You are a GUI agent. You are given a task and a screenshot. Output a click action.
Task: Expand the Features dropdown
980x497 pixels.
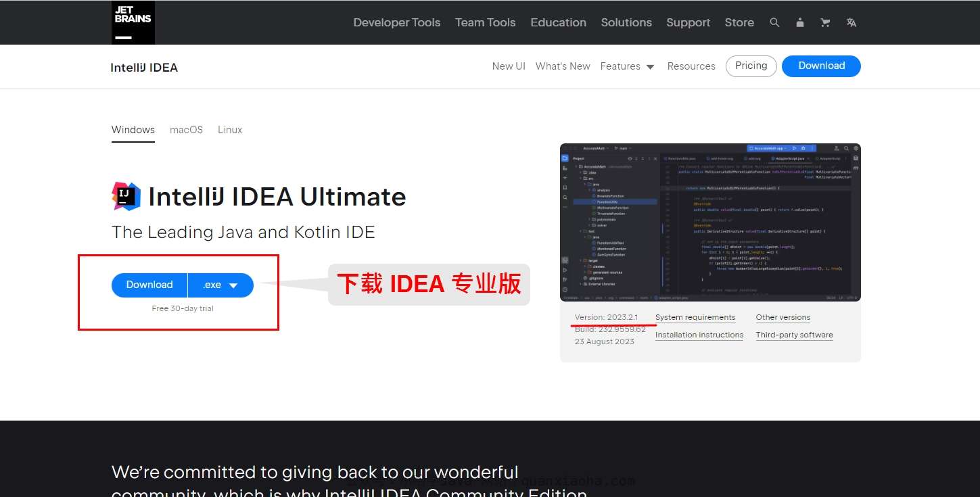627,66
